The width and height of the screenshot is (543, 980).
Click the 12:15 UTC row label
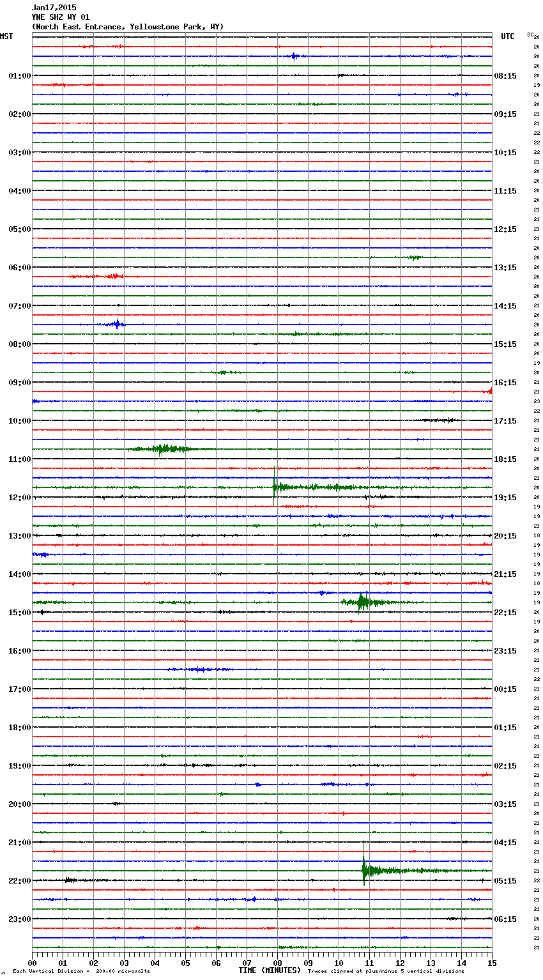505,229
